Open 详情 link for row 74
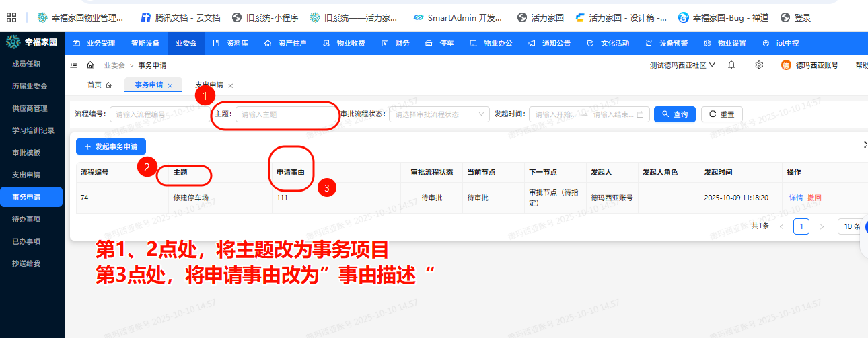Image resolution: width=868 pixels, height=338 pixels. point(796,198)
